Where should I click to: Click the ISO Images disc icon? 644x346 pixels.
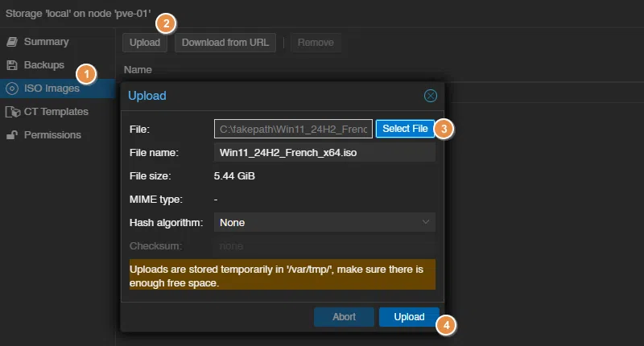coord(12,89)
